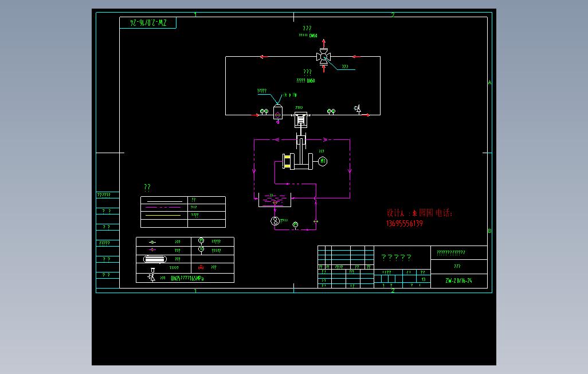Select the ZW-2.0/16-24 text in title block

coord(458,281)
